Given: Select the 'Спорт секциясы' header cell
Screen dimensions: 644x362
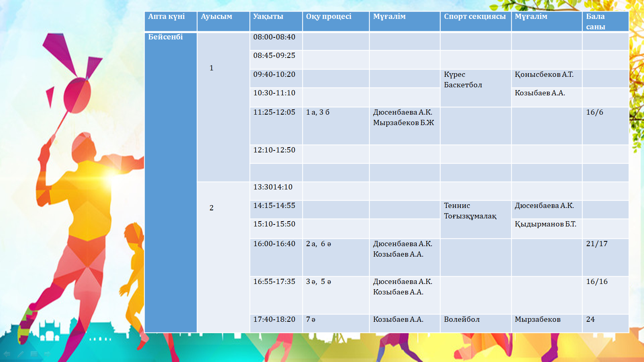Looking at the screenshot, I should point(476,21).
